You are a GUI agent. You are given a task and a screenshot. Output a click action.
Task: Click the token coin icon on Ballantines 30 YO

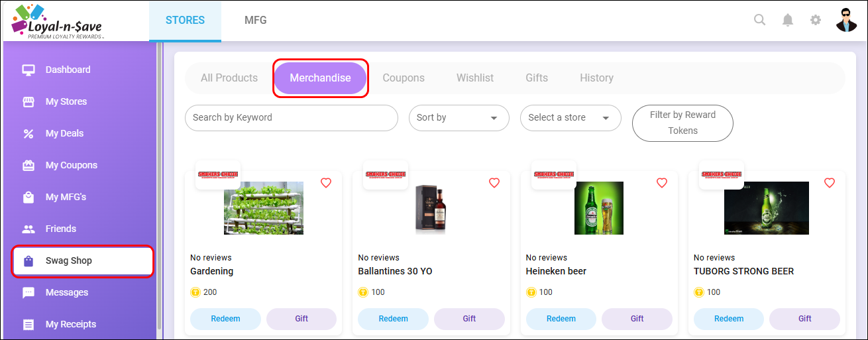tap(363, 292)
